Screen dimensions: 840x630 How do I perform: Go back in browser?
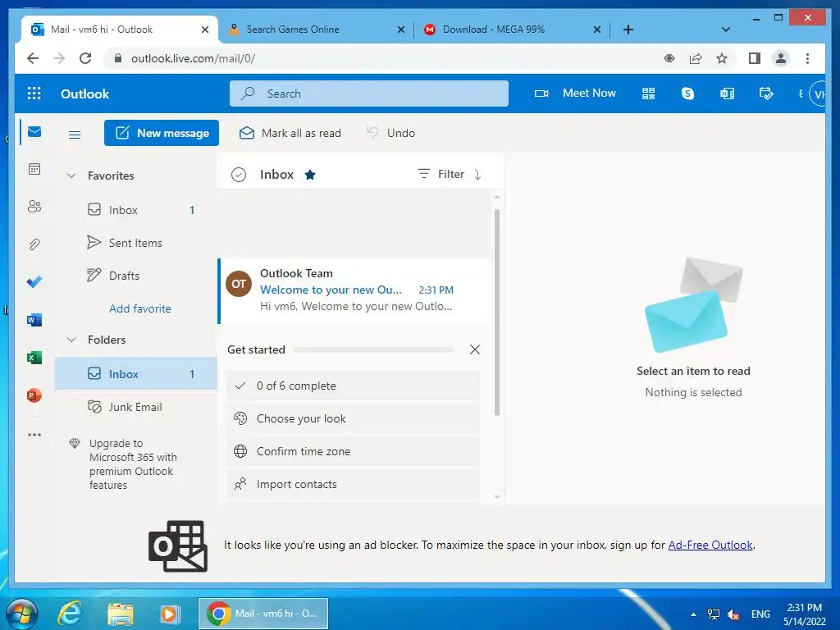tap(33, 58)
